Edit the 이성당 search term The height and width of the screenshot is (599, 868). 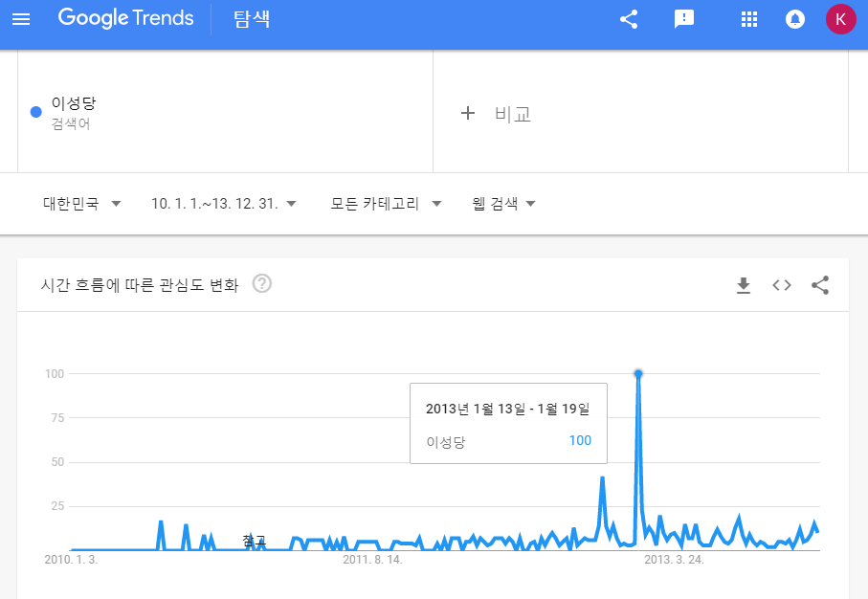pos(74,103)
